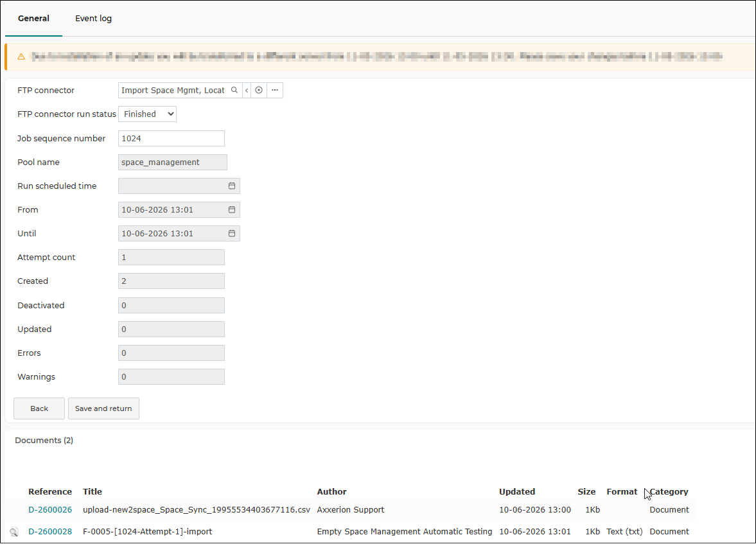Click the Back button
The image size is (756, 544).
39,408
